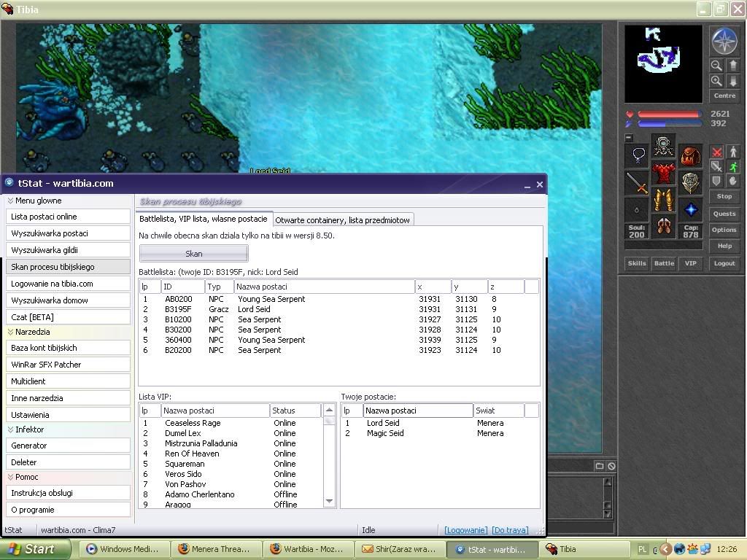Image resolution: width=747 pixels, height=560 pixels.
Task: Select Young Sea Serpent row with ID AB0200
Action: tap(339, 299)
